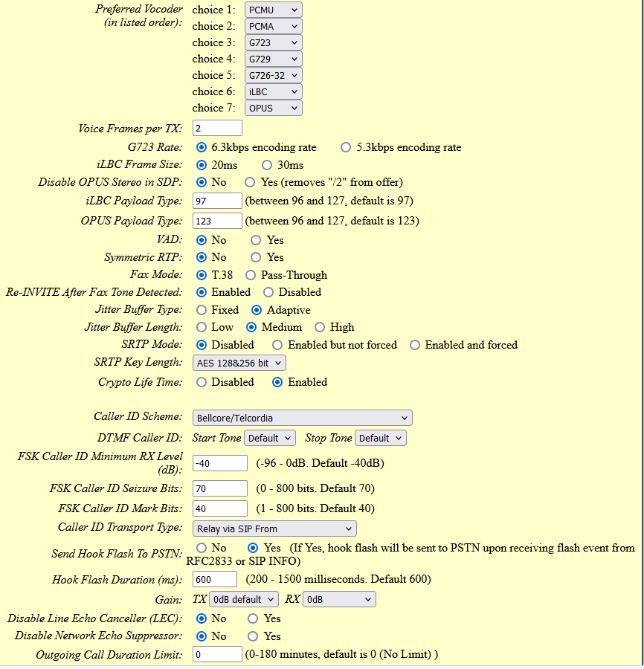Enable VAD by selecting Yes
This screenshot has height=669, width=644.
256,240
